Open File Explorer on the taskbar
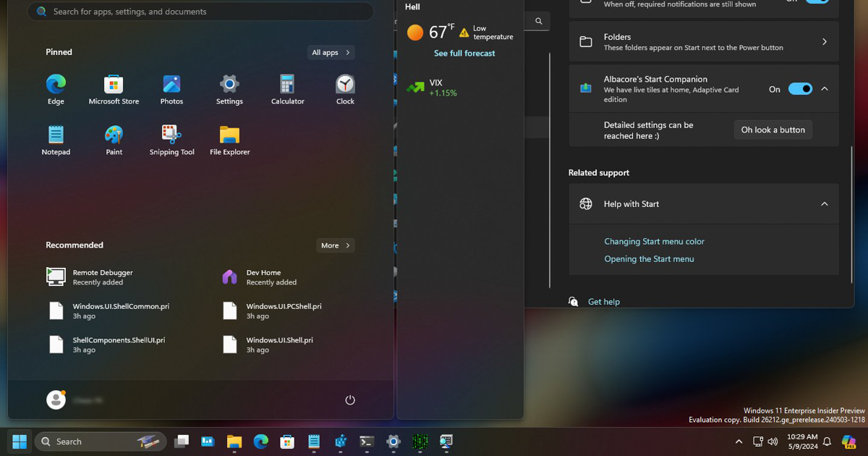 234,441
